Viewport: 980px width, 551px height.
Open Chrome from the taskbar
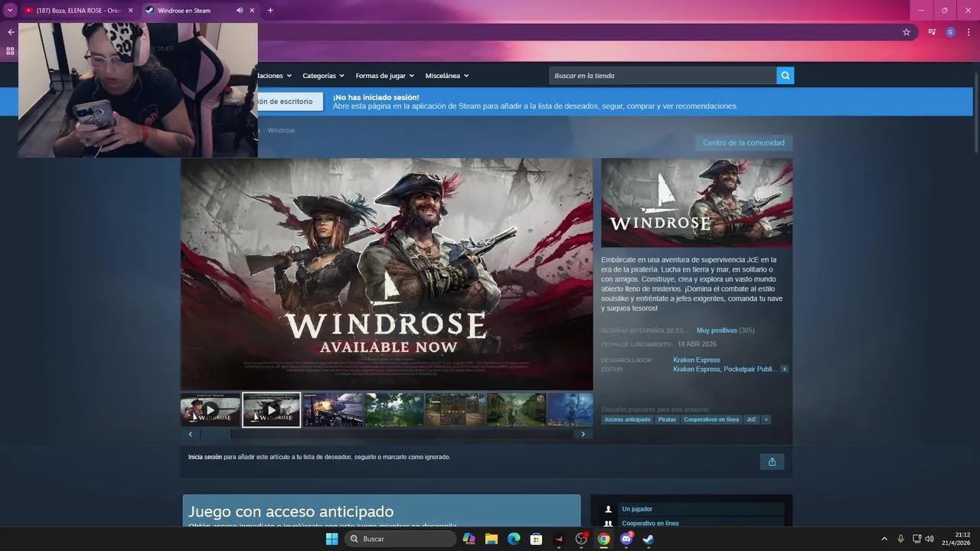(x=603, y=539)
